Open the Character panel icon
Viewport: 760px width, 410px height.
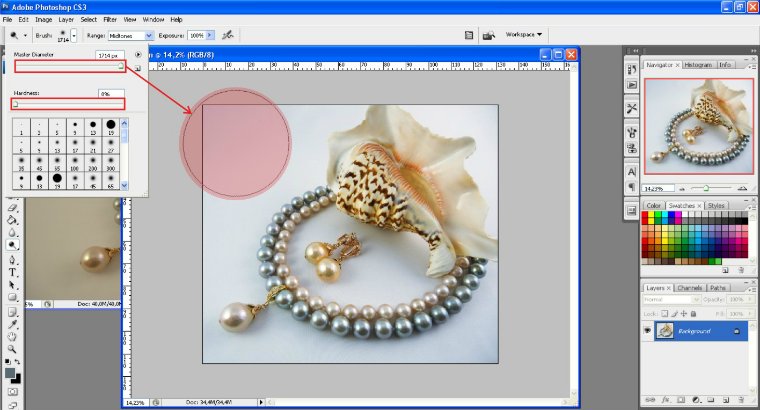pyautogui.click(x=632, y=172)
